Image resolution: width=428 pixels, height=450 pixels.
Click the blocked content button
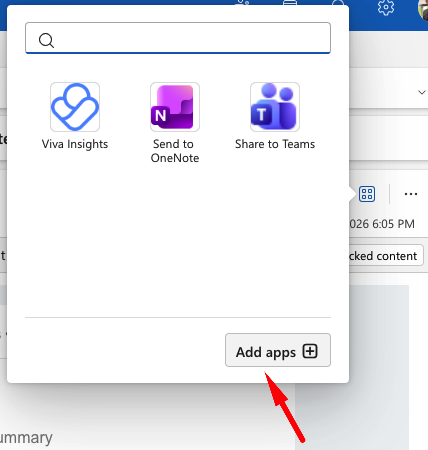click(387, 256)
